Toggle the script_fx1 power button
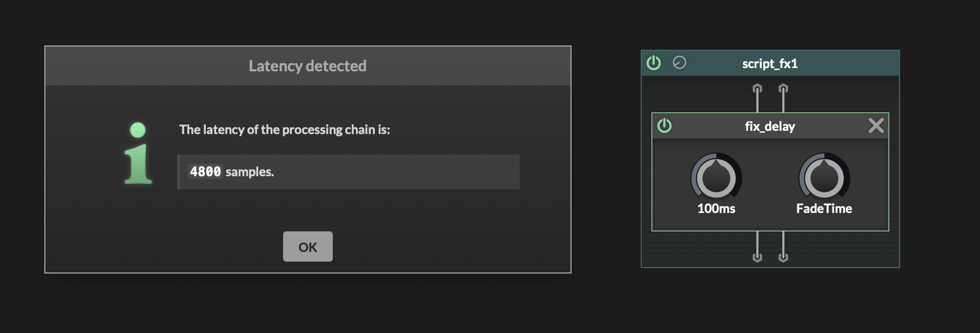The image size is (980, 333). point(654,63)
